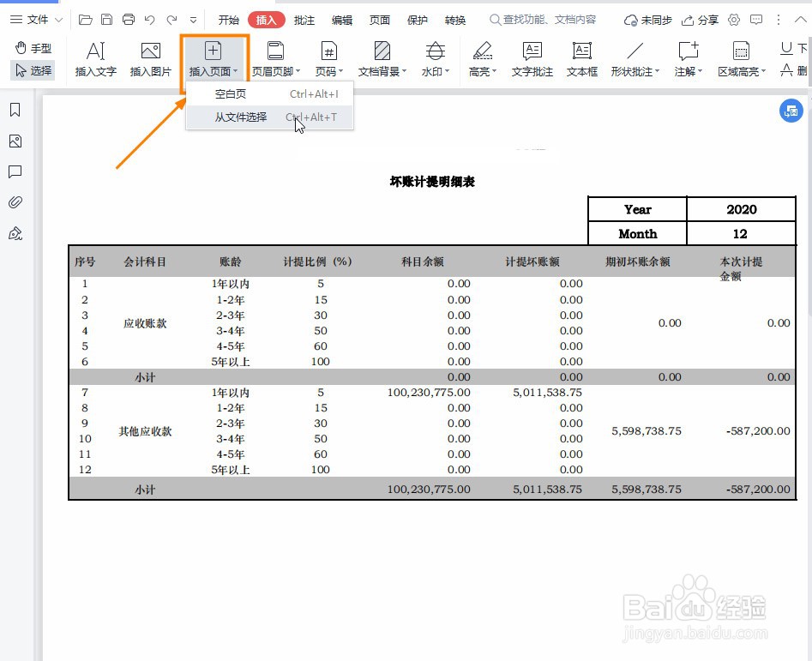The image size is (812, 661).
Task: Switch to the 批注 tab
Action: tap(304, 21)
